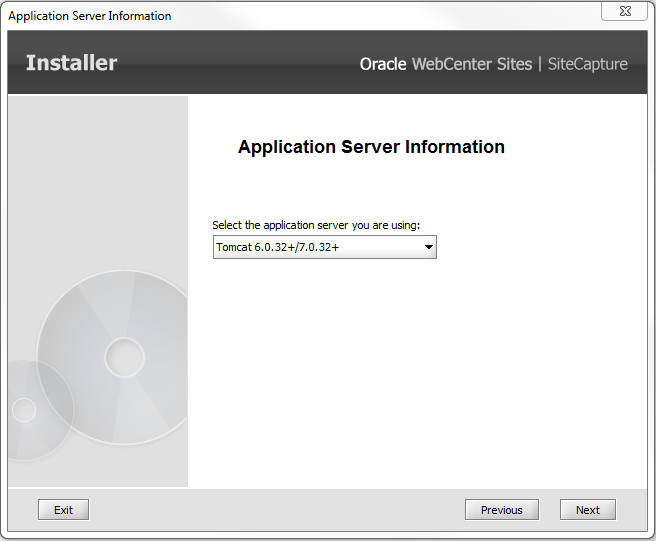The width and height of the screenshot is (656, 541).
Task: Go back with the Previous button
Action: pos(502,510)
